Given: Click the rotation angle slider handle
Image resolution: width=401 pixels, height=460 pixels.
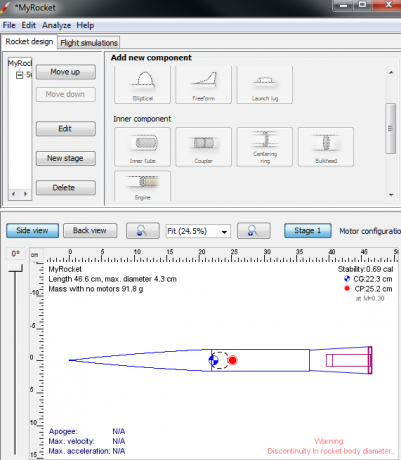Looking at the screenshot, I should click(x=16, y=268).
